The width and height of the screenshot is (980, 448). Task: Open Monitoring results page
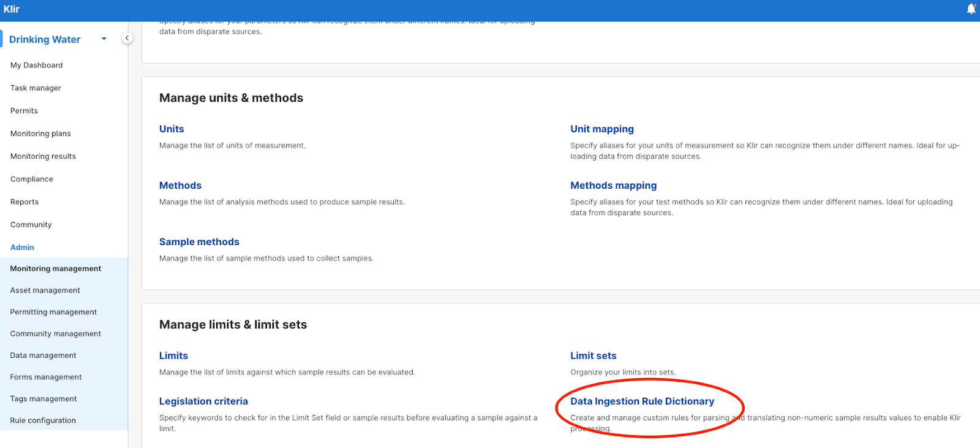tap(43, 156)
